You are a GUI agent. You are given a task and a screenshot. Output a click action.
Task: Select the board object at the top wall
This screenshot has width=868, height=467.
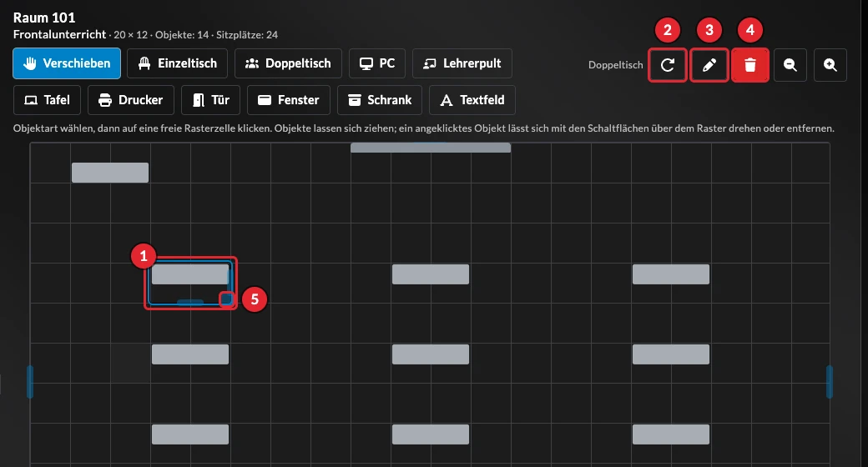(x=431, y=147)
